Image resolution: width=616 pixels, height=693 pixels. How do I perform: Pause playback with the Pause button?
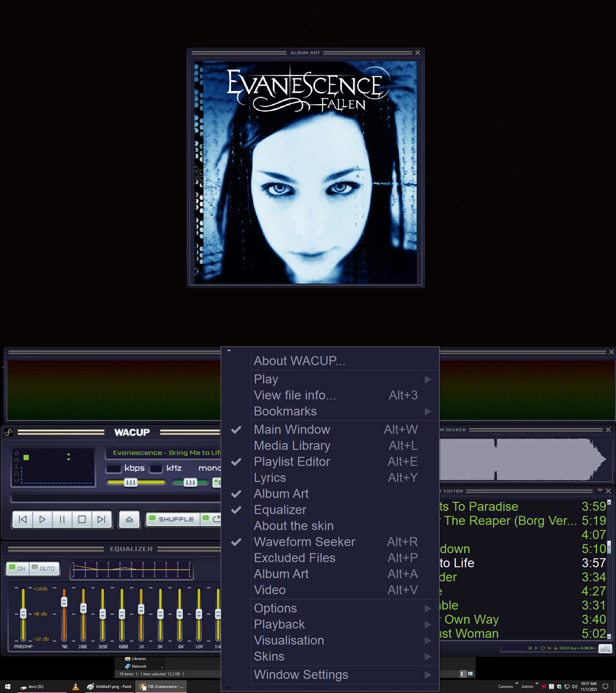(x=62, y=519)
